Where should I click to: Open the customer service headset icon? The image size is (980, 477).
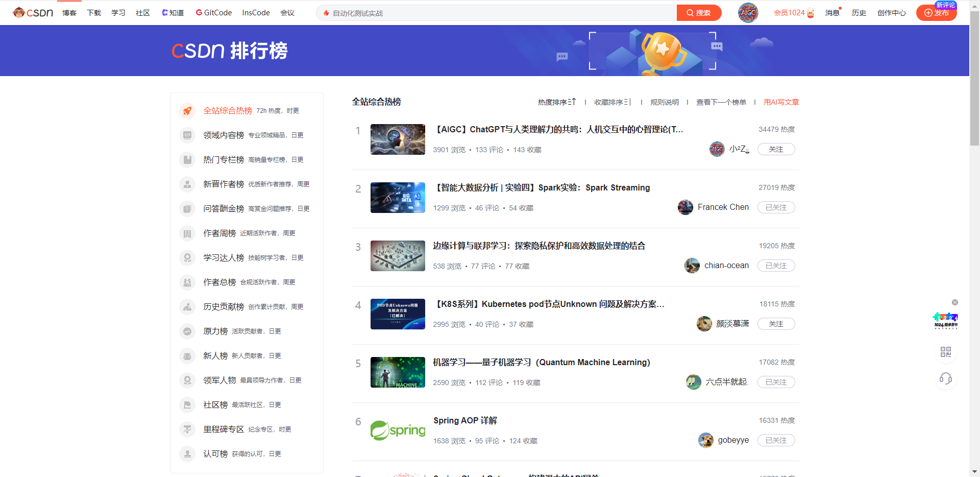(945, 378)
